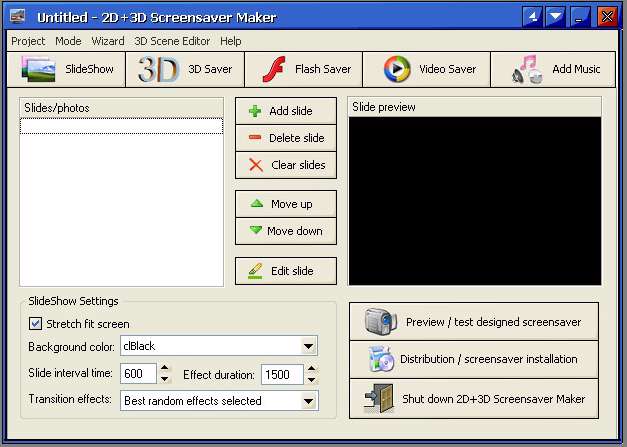627x447 pixels.
Task: Click the big 3D logo icon
Action: 158,69
